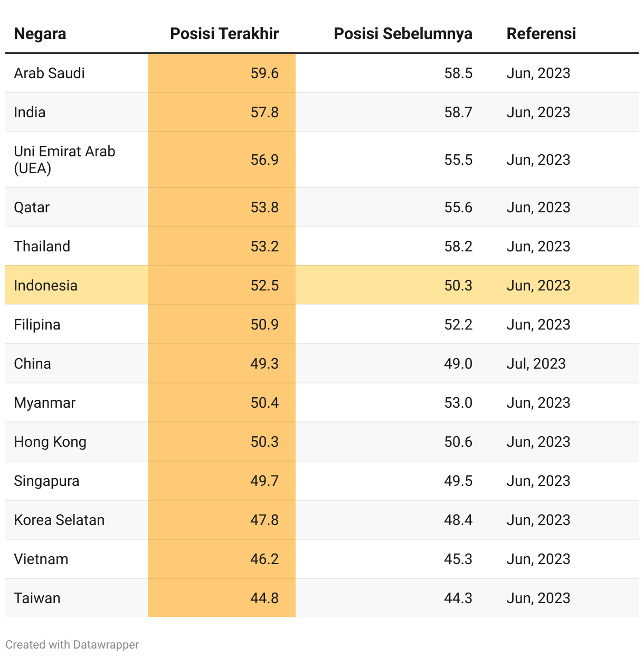
Task: Sort by Posisi Terakhir column header
Action: (x=224, y=34)
